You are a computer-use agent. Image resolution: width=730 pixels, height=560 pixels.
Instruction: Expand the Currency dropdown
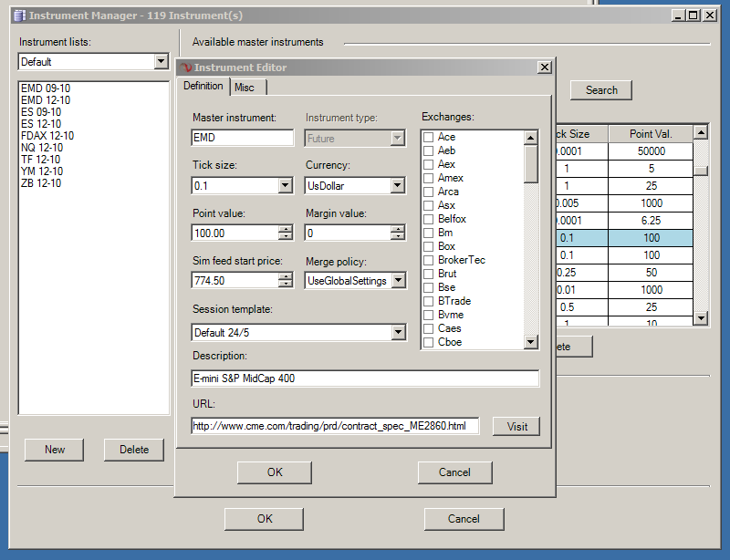click(x=398, y=186)
